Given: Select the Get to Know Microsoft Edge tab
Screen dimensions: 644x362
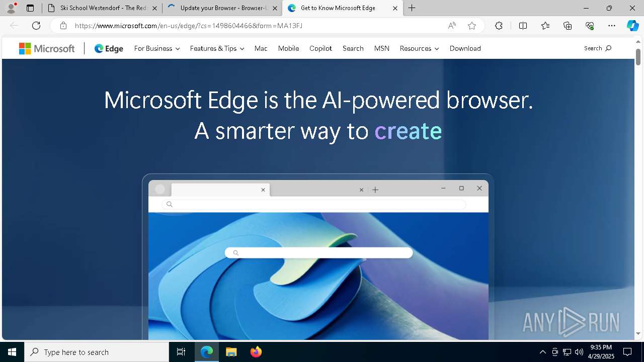Looking at the screenshot, I should point(342,8).
